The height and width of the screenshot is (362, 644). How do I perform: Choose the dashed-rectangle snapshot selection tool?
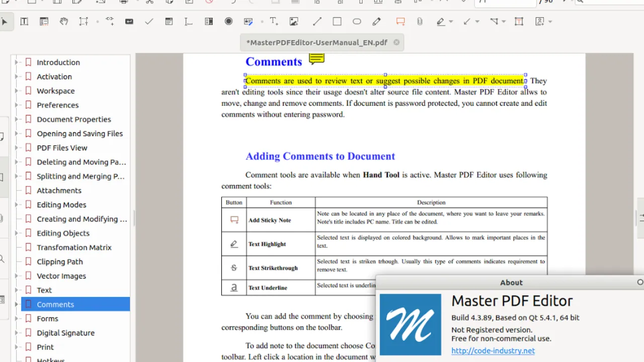(84, 22)
